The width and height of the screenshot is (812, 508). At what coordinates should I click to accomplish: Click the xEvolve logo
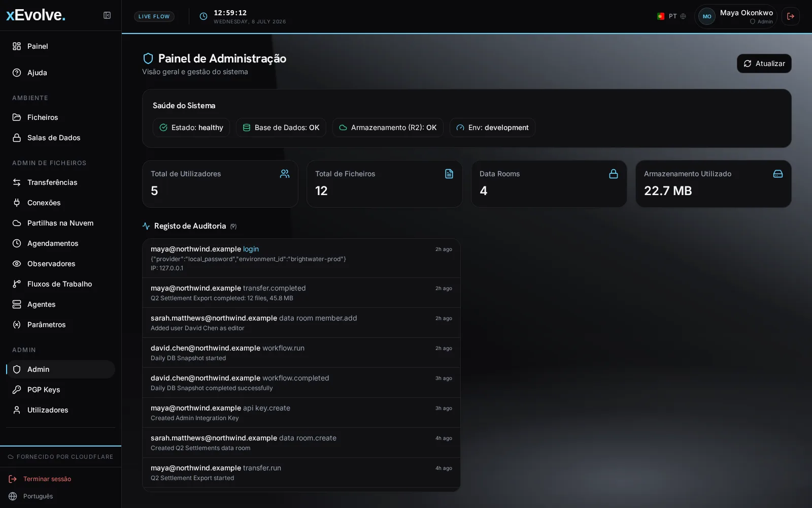pos(36,15)
